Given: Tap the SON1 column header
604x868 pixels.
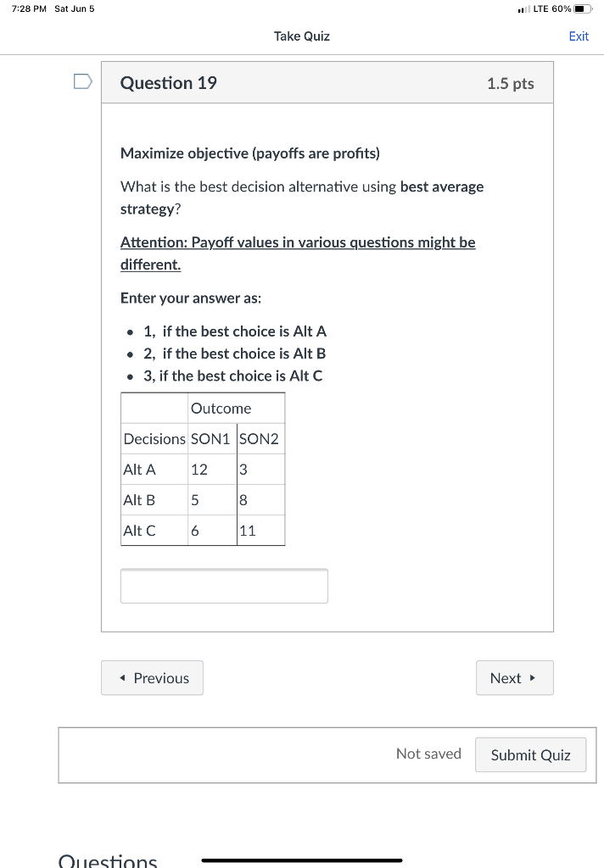Looking at the screenshot, I should pos(210,439).
